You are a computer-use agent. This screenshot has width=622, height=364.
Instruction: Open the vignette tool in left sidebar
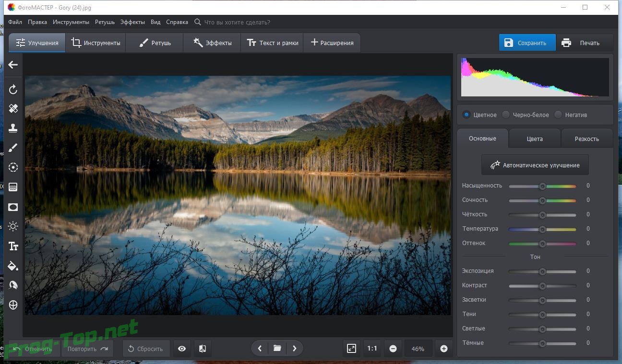pos(13,207)
